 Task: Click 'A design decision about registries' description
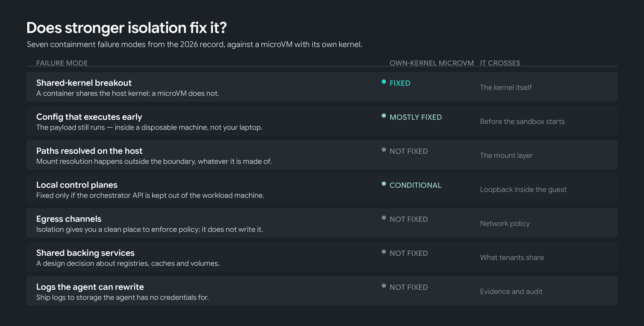point(128,264)
